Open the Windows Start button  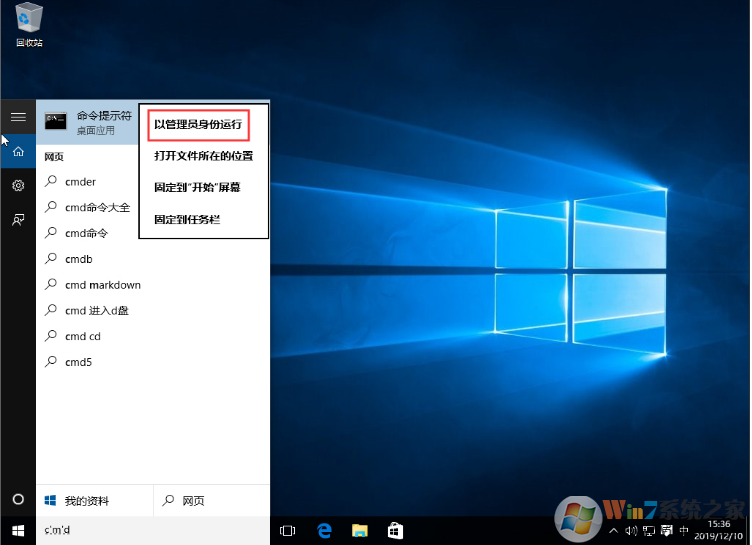[18, 530]
